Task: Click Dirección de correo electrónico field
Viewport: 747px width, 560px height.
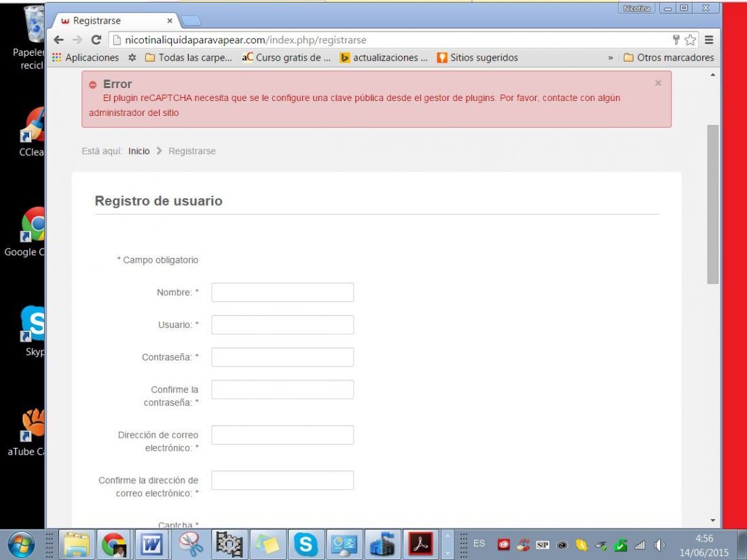Action: (x=283, y=434)
